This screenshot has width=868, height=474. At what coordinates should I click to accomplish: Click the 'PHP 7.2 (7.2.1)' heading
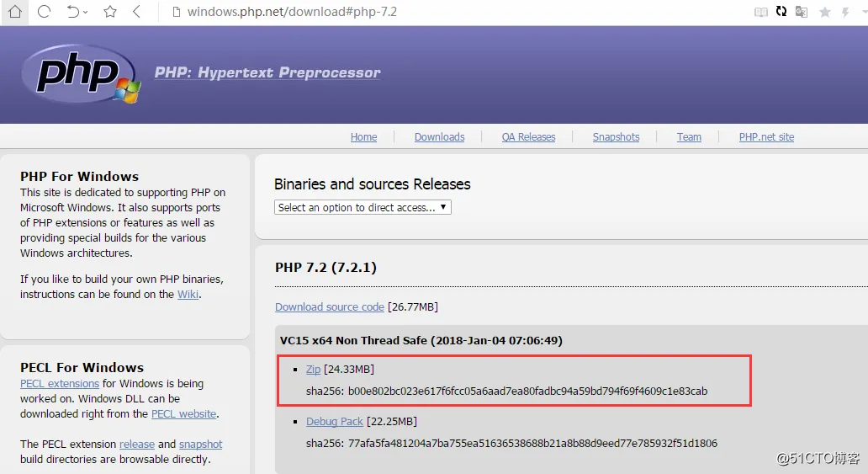[x=325, y=267]
